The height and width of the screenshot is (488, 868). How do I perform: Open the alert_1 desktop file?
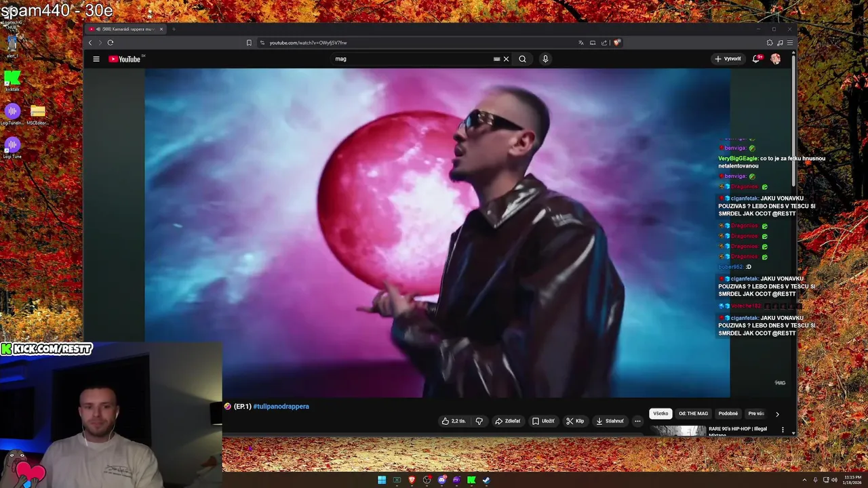tap(12, 47)
